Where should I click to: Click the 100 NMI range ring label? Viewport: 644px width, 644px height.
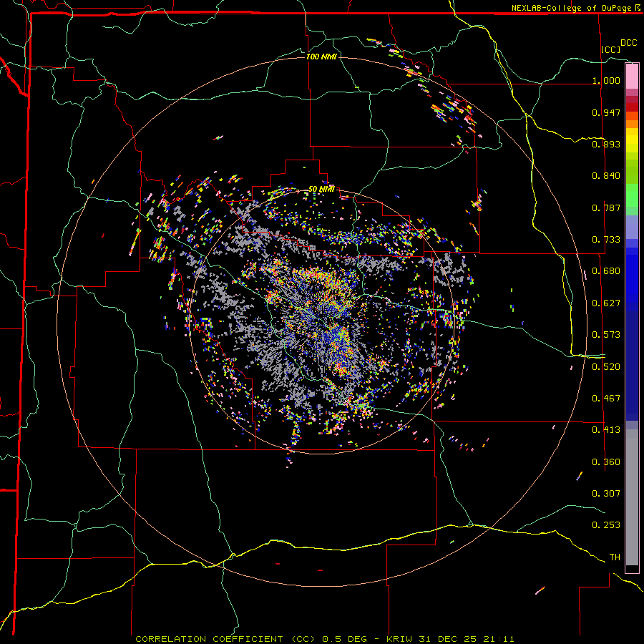(x=321, y=57)
